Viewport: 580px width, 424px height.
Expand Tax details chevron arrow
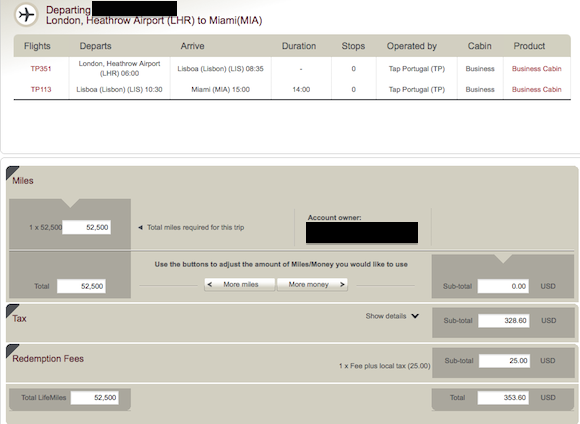pos(415,316)
